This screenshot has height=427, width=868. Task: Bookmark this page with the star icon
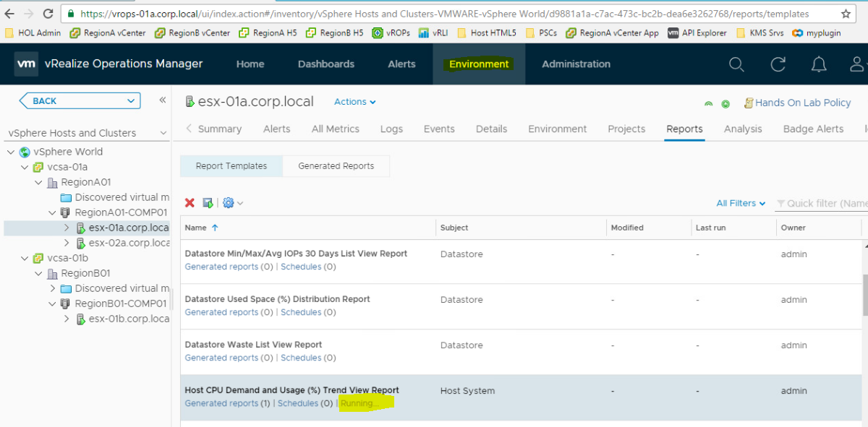[x=846, y=14]
